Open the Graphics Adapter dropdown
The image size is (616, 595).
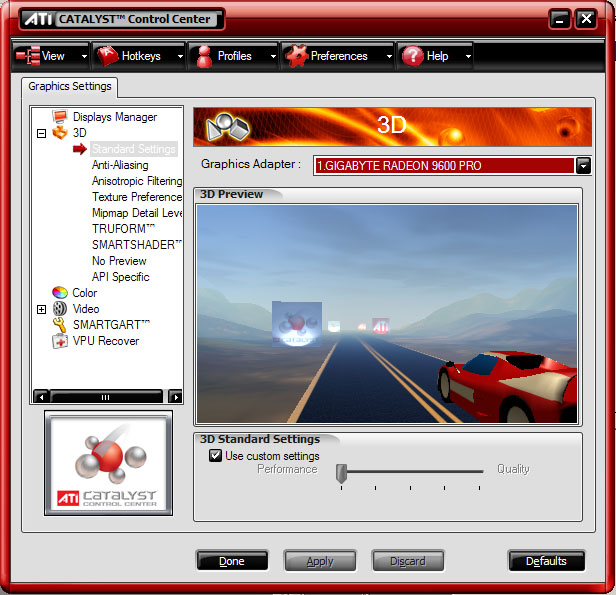tap(583, 166)
